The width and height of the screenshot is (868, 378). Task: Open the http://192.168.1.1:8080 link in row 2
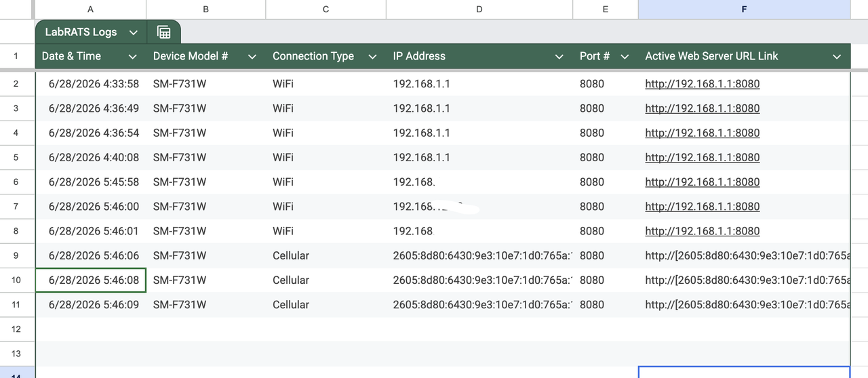pyautogui.click(x=702, y=84)
